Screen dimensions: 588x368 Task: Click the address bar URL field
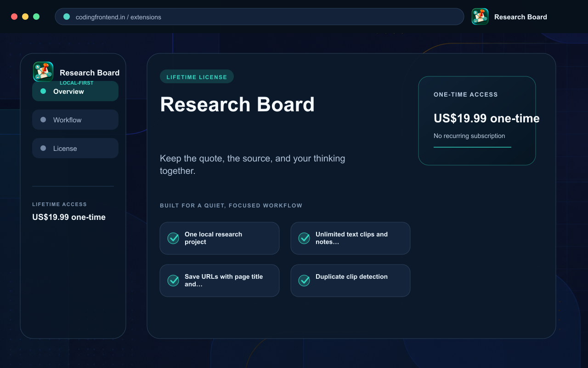pyautogui.click(x=260, y=17)
